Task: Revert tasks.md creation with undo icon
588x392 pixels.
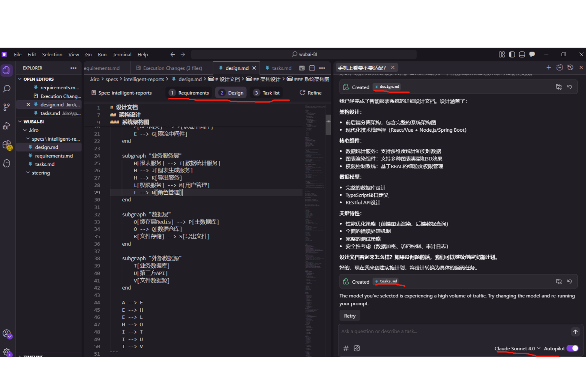Action: (569, 281)
